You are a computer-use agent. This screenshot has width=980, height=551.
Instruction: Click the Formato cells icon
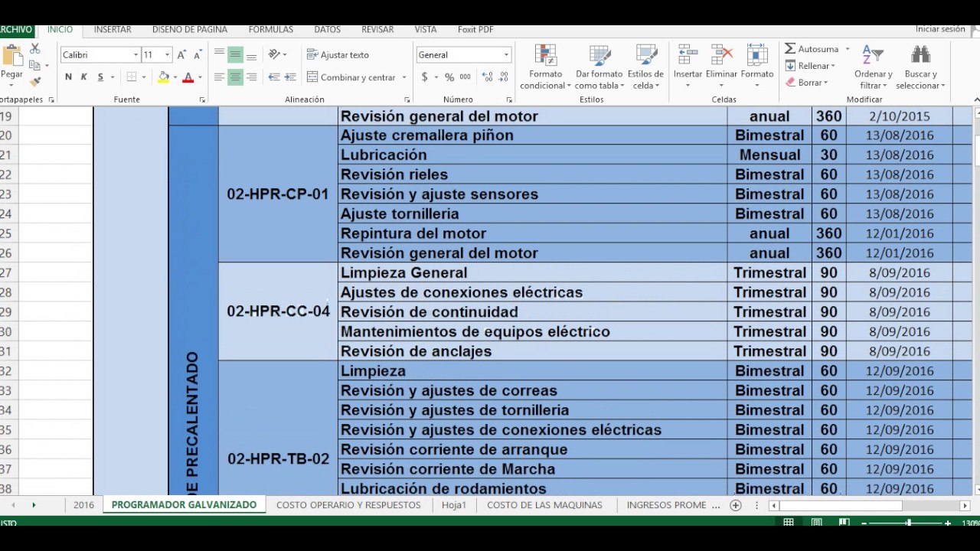pyautogui.click(x=757, y=56)
